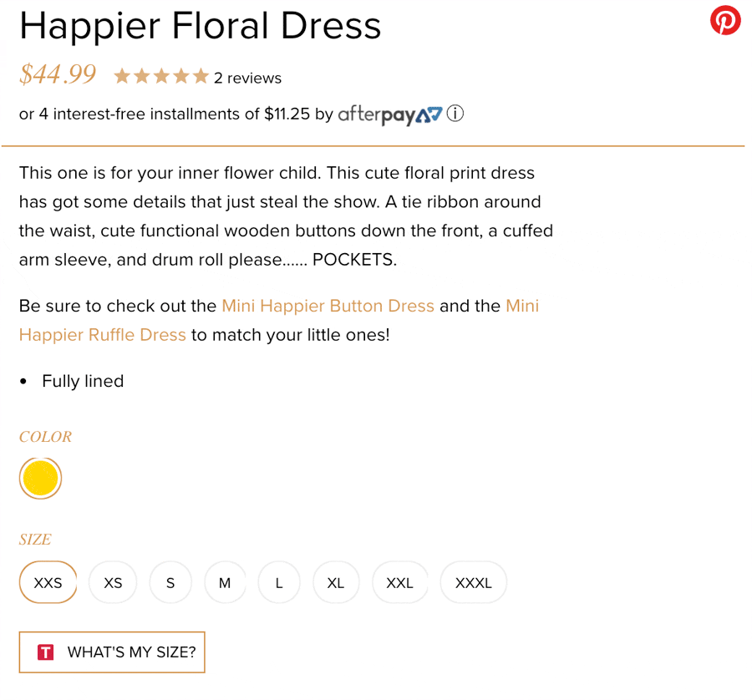Image resolution: width=752 pixels, height=700 pixels.
Task: Choose size M
Action: [225, 582]
